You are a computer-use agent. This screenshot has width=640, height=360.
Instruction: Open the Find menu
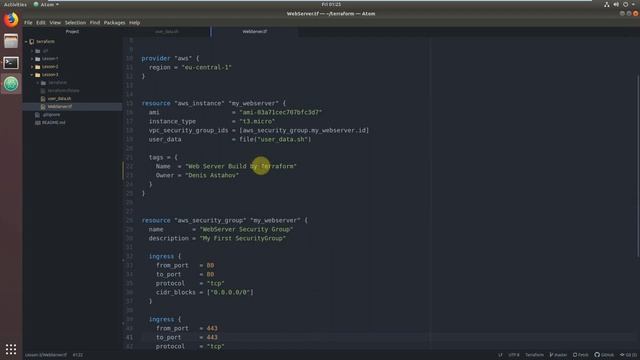(x=95, y=23)
